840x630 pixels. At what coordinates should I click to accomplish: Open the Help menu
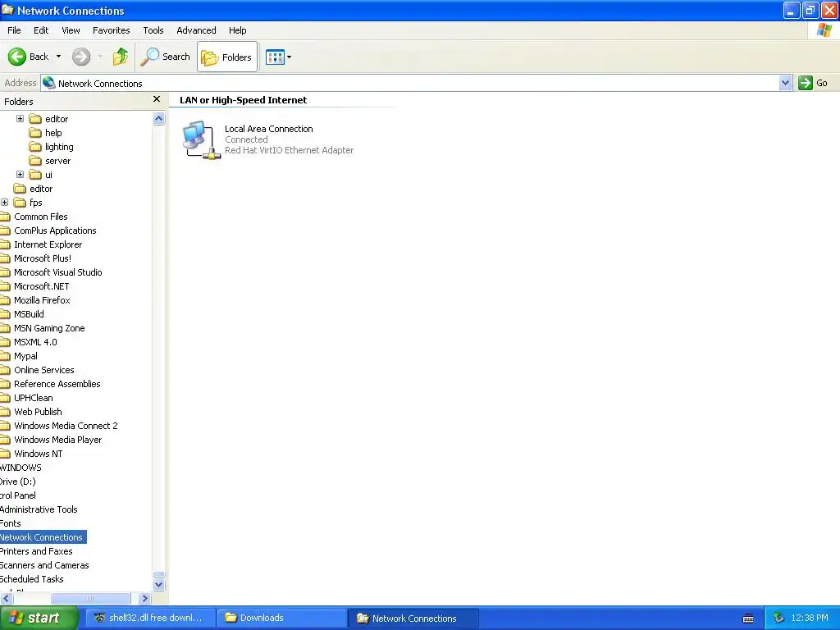[237, 30]
